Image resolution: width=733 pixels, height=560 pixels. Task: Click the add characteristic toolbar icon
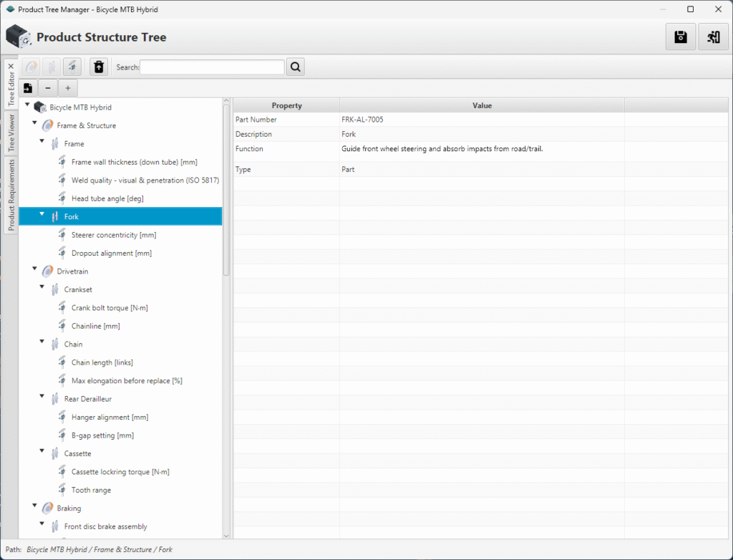(72, 67)
